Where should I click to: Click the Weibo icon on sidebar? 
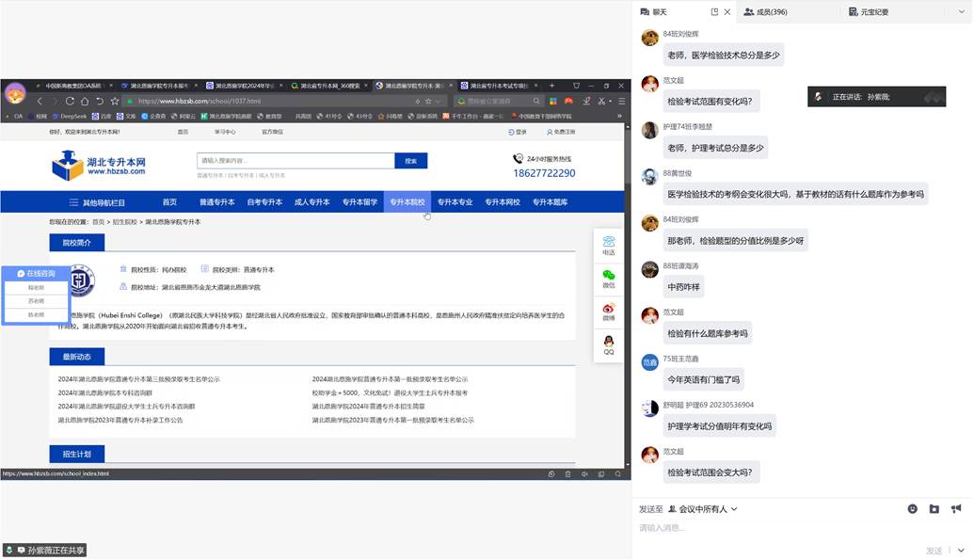click(608, 312)
